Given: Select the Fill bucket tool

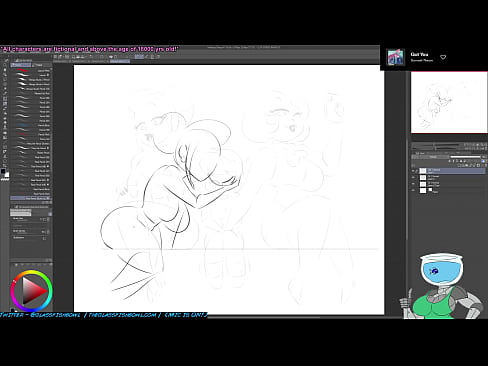Looking at the screenshot, I should pyautogui.click(x=5, y=132).
